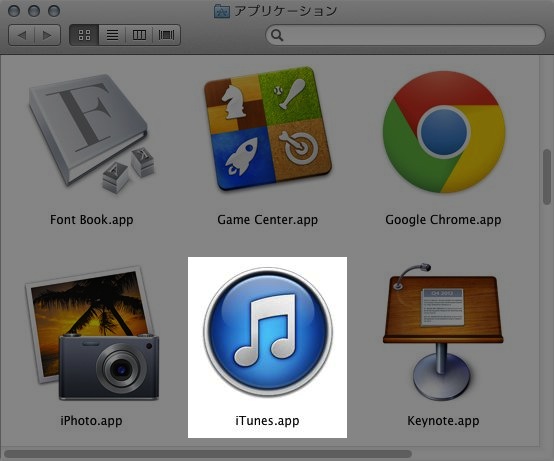Click the Google Chrome.app label
Screen dimensions: 554x461
point(443,220)
